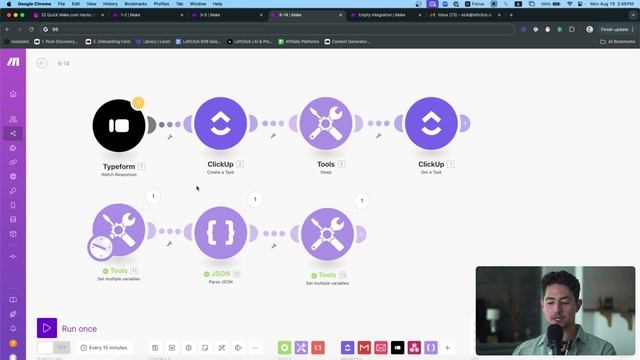Switch to the 3-5 | Make tab
Screen dimensions: 640x360
pos(227,15)
